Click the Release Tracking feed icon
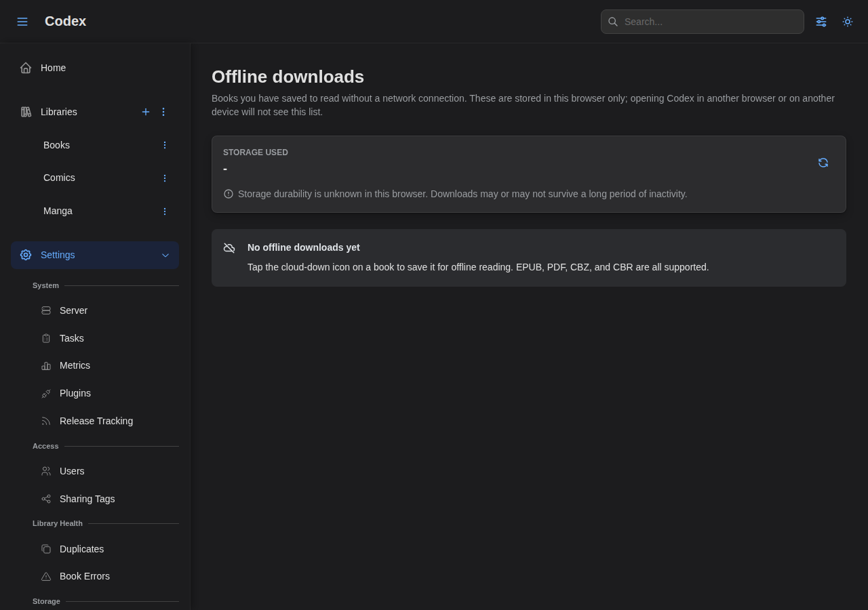The width and height of the screenshot is (868, 610). 46,421
